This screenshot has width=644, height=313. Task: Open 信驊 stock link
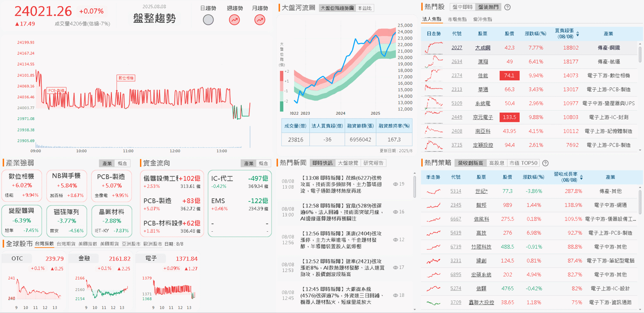point(481,289)
